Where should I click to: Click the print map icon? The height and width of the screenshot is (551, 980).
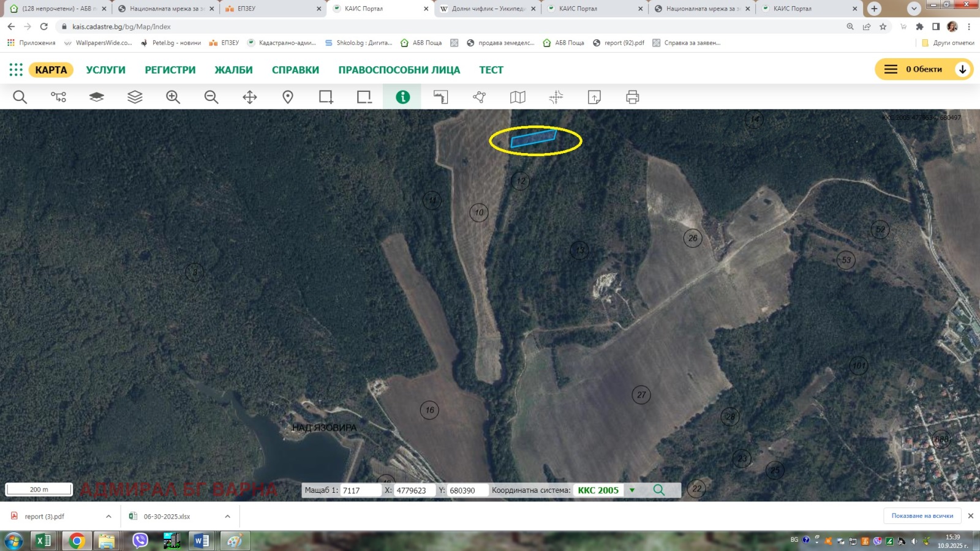click(x=633, y=97)
